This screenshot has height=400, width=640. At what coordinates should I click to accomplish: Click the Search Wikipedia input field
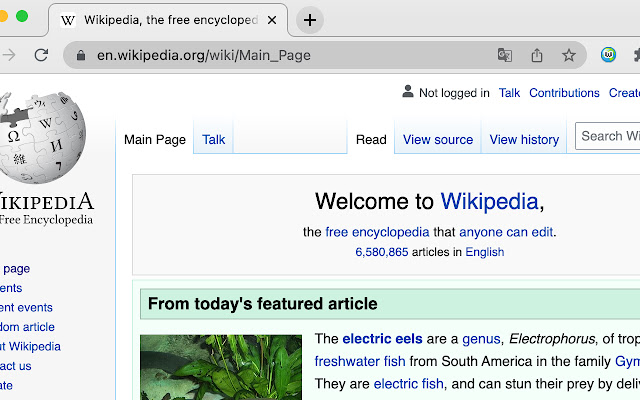608,136
